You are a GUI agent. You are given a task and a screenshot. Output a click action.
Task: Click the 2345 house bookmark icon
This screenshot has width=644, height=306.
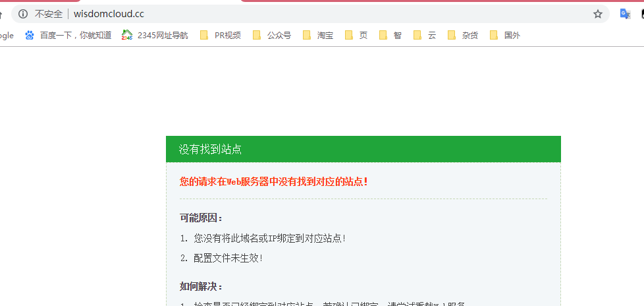127,35
